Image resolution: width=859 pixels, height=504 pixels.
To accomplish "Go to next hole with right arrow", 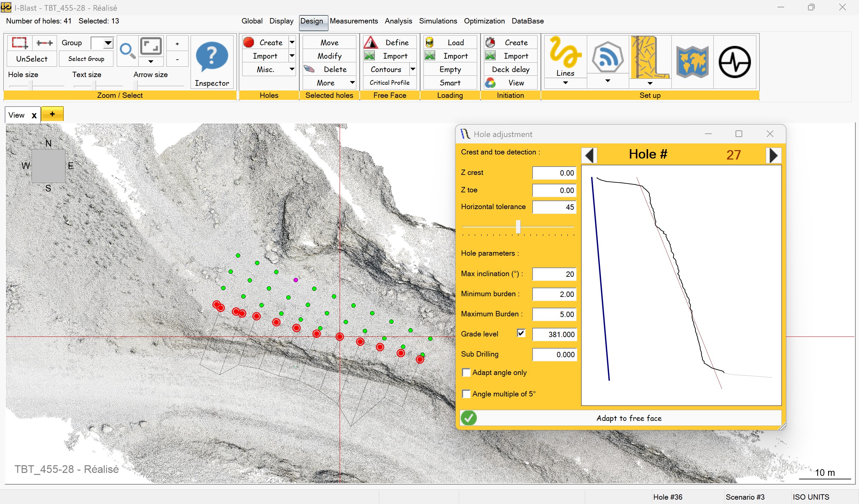I will [773, 155].
